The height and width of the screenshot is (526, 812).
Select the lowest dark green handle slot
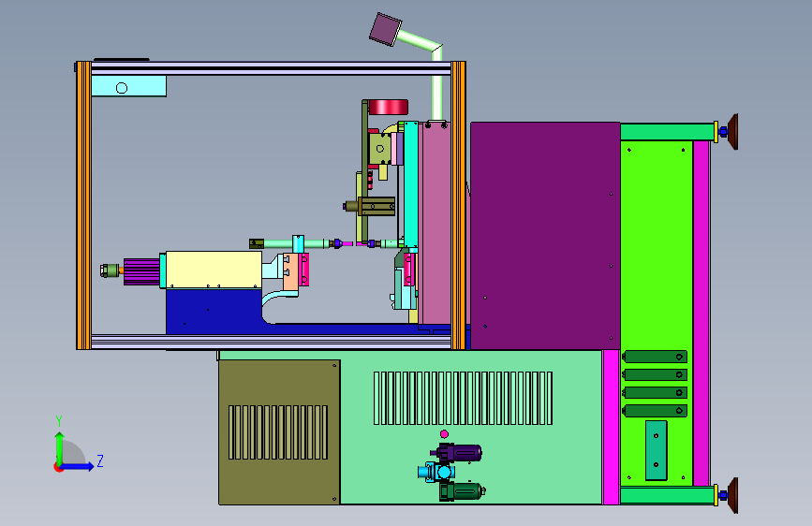coord(655,411)
